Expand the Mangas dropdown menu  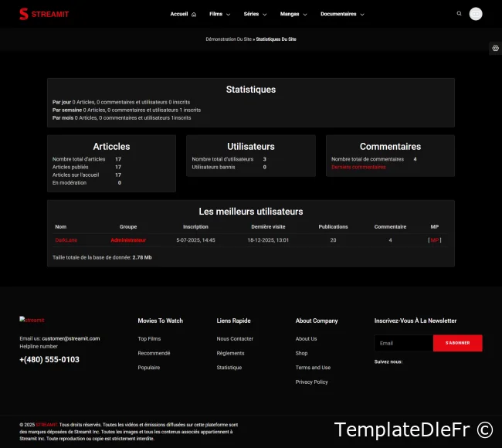click(293, 14)
